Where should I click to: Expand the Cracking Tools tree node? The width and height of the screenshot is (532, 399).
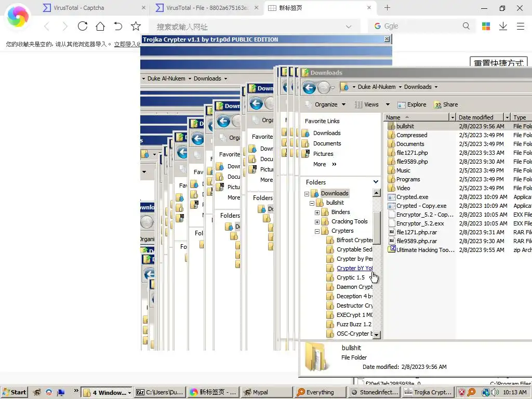317,222
